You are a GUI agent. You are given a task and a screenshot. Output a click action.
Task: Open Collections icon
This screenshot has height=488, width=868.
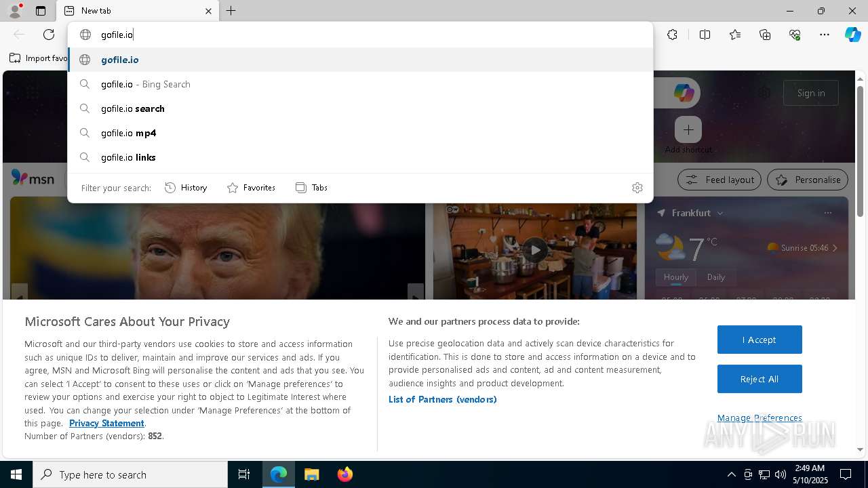[765, 35]
